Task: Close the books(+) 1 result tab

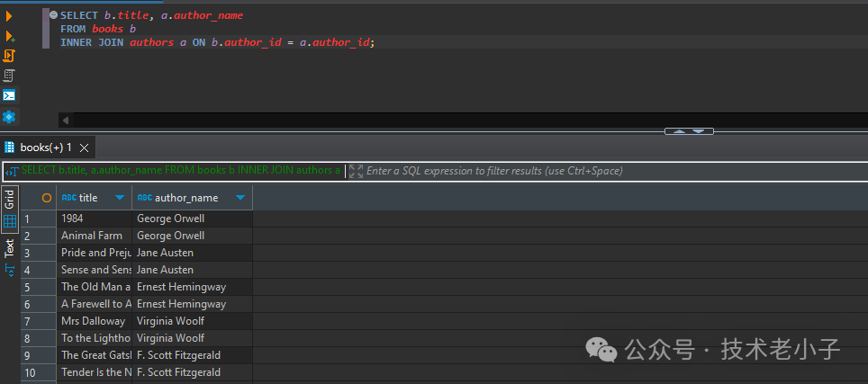Action: click(x=85, y=147)
